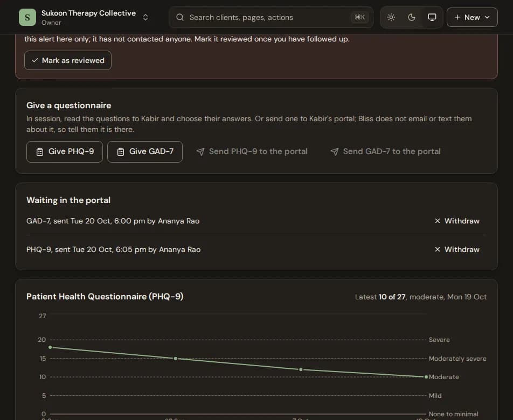Click 'PHQ-9, sent Tue 20 Oct, 6:05 pm' text
The width and height of the screenshot is (513, 420).
[86, 249]
